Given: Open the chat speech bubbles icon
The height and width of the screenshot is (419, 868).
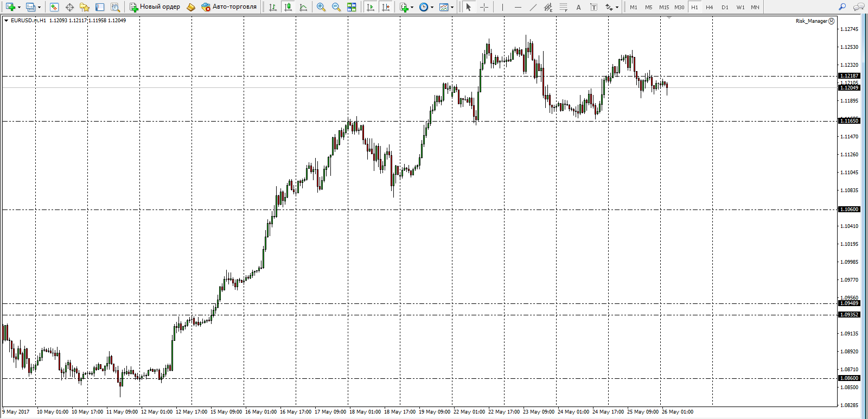Looking at the screenshot, I should [859, 7].
